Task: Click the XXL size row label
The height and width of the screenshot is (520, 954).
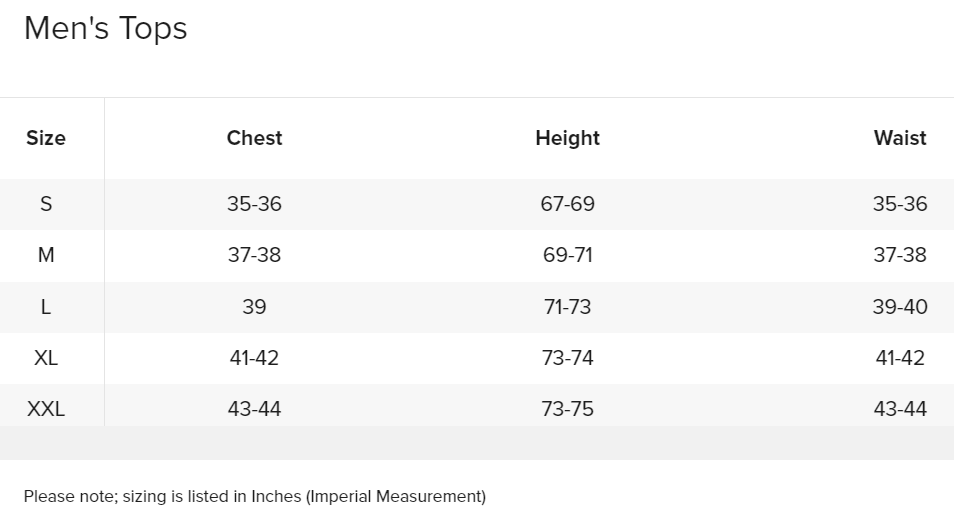Action: tap(46, 409)
